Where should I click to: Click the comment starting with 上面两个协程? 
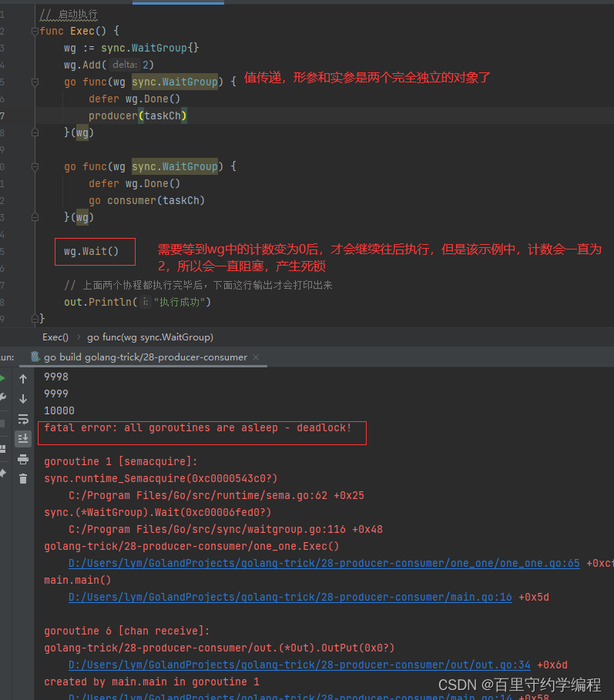198,285
